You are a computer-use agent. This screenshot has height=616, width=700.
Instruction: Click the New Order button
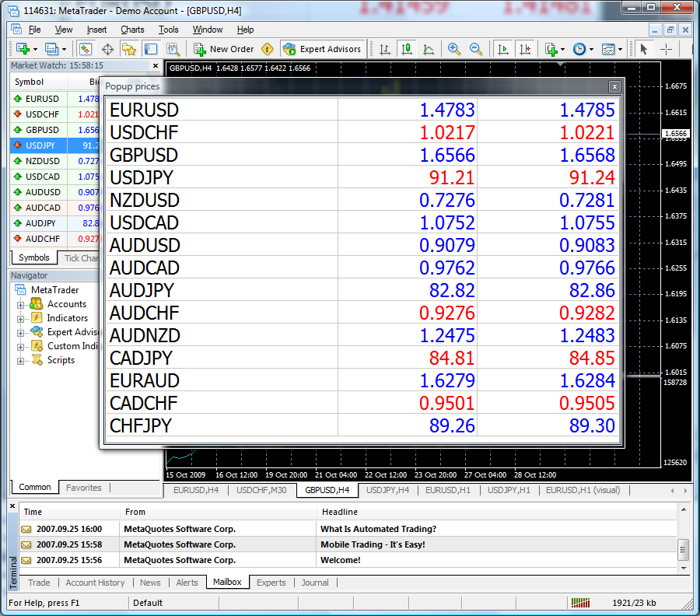click(x=224, y=49)
